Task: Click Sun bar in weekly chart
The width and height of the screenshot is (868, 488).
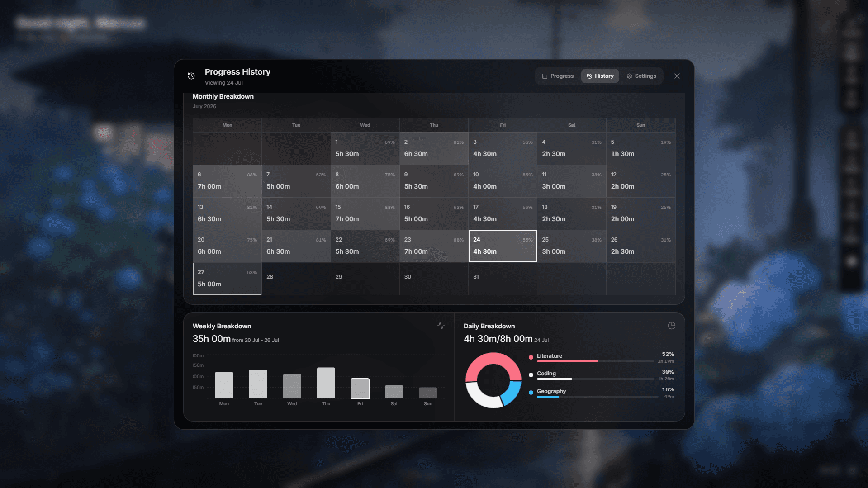Action: (x=428, y=393)
